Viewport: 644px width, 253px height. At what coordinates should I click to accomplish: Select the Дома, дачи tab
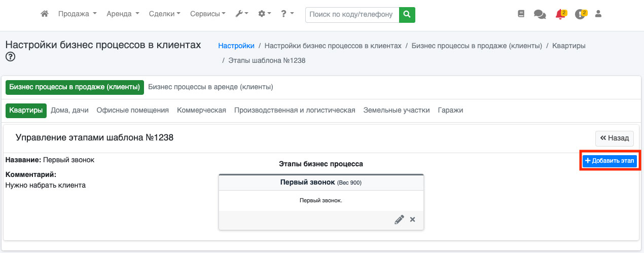pos(69,110)
